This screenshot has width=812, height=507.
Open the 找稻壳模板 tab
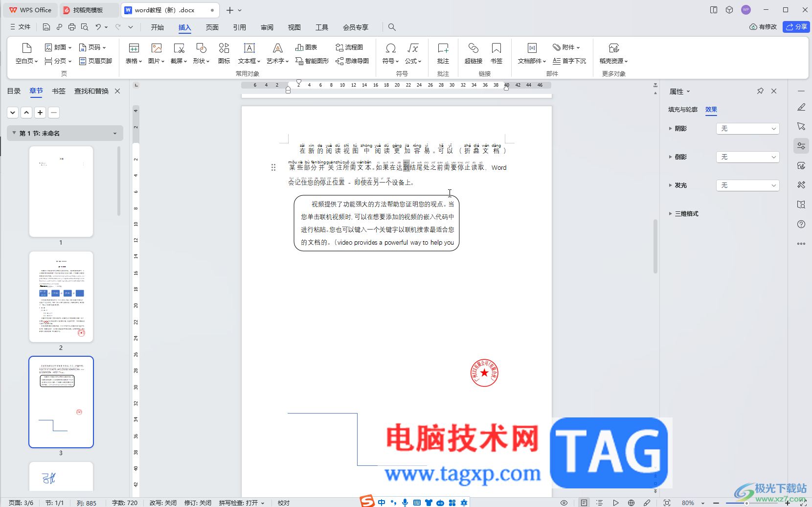click(88, 10)
